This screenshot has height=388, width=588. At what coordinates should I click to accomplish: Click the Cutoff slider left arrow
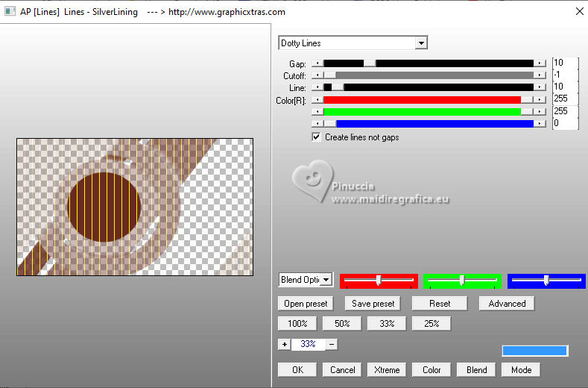[x=317, y=75]
